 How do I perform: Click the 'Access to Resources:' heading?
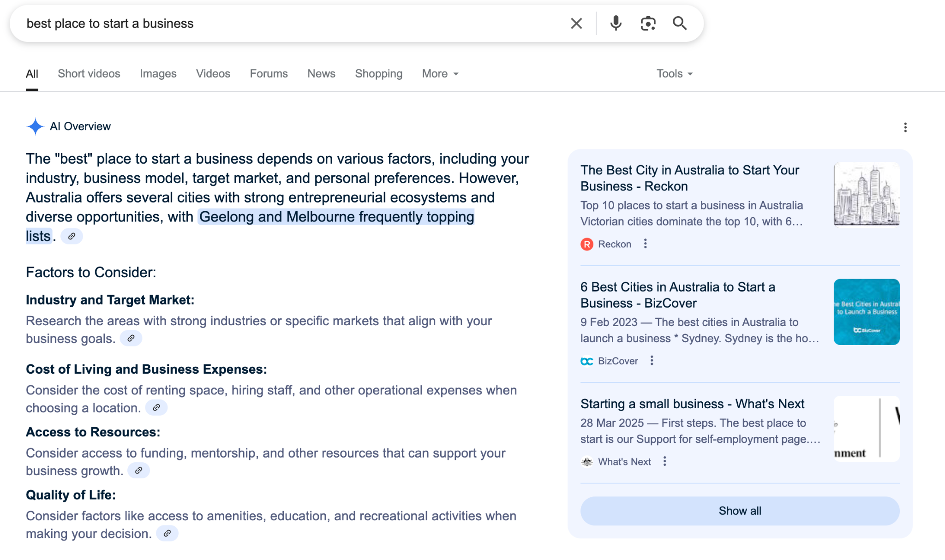(93, 432)
